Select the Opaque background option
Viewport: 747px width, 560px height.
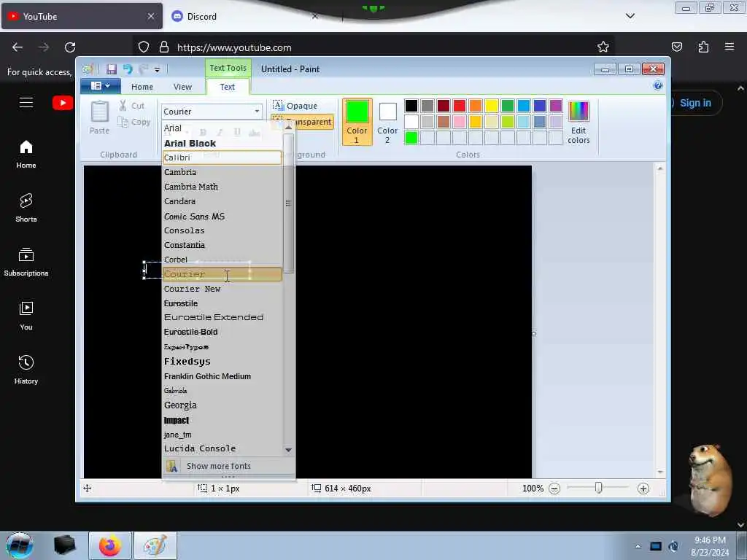pos(295,105)
